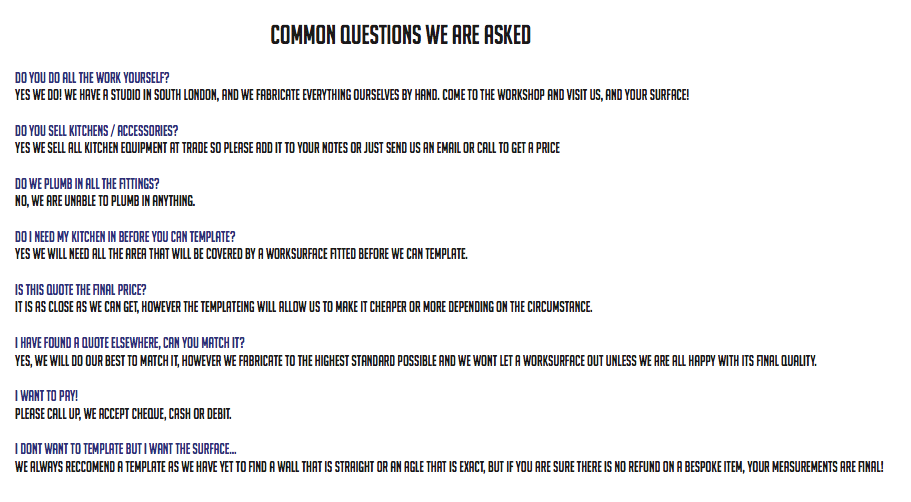Screen dimensions: 911x502
Task: Select the 'Do you sell kitchens / accessories?' question
Action: click(x=96, y=131)
